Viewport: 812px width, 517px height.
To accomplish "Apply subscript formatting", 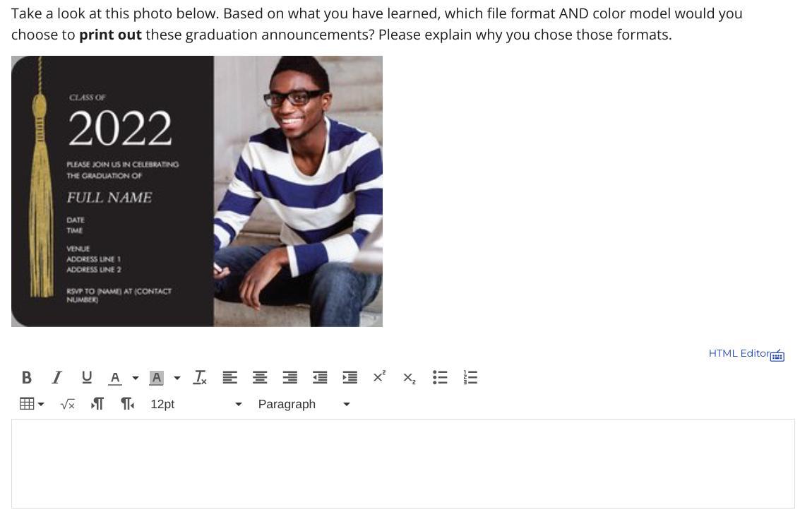I will [410, 378].
